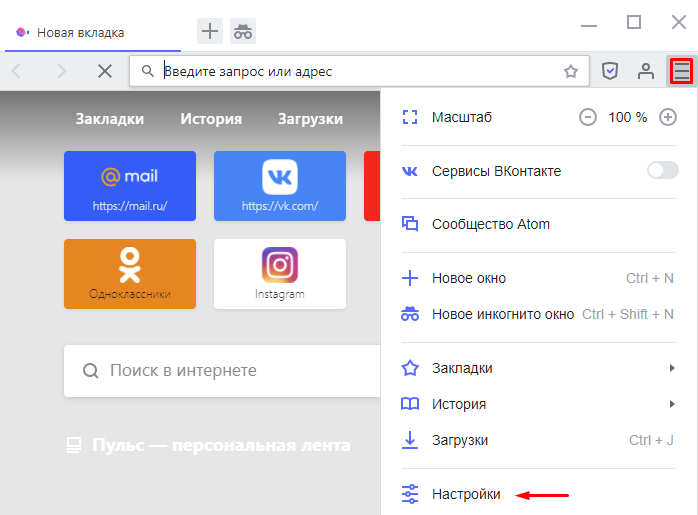This screenshot has width=698, height=515.
Task: Maximize the browser window
Action: [634, 22]
